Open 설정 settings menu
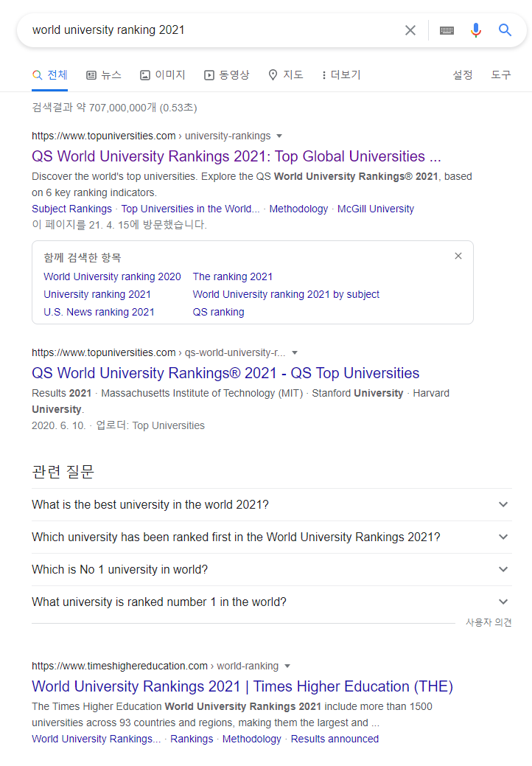 coord(462,74)
